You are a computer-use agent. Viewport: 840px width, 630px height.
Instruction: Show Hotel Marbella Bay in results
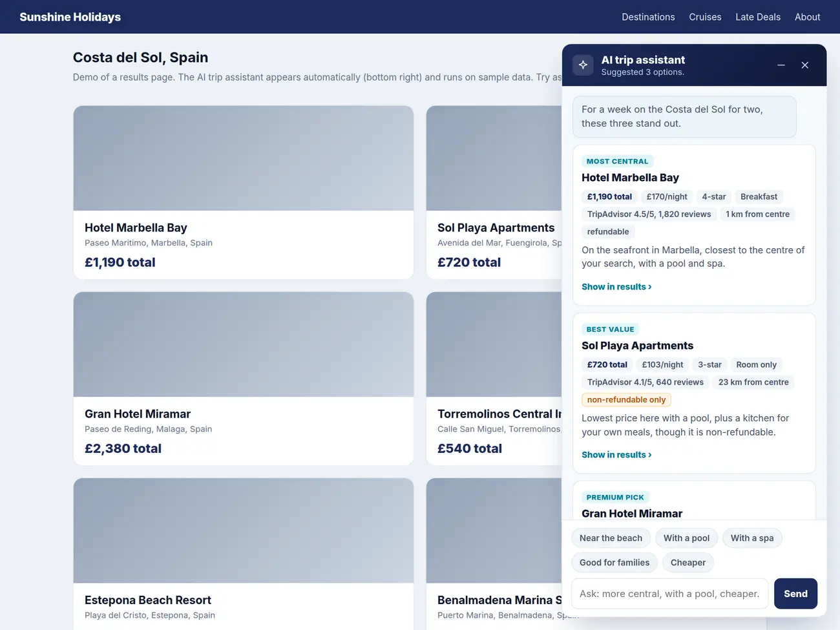click(616, 287)
